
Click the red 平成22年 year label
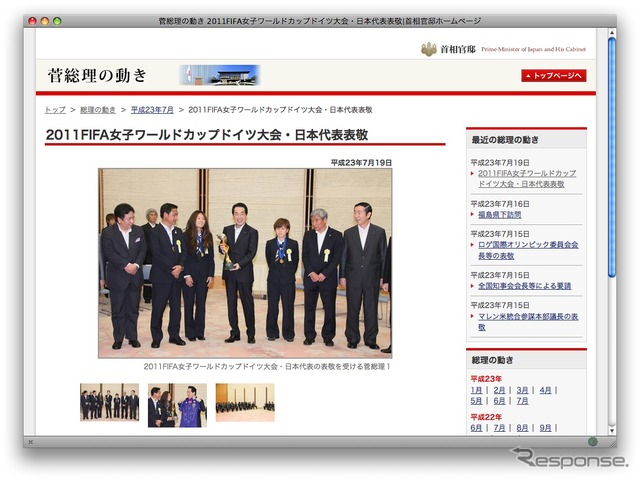[486, 417]
